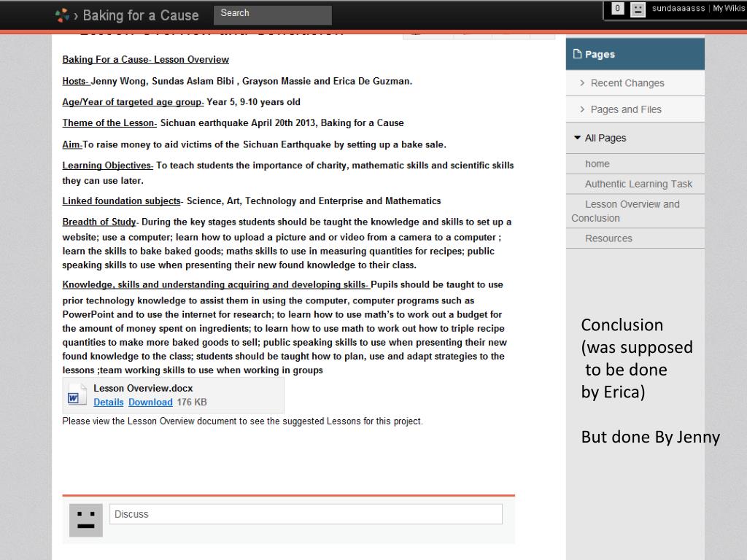Open Pages and Files in the sidebar
The height and width of the screenshot is (560, 747).
tap(625, 109)
